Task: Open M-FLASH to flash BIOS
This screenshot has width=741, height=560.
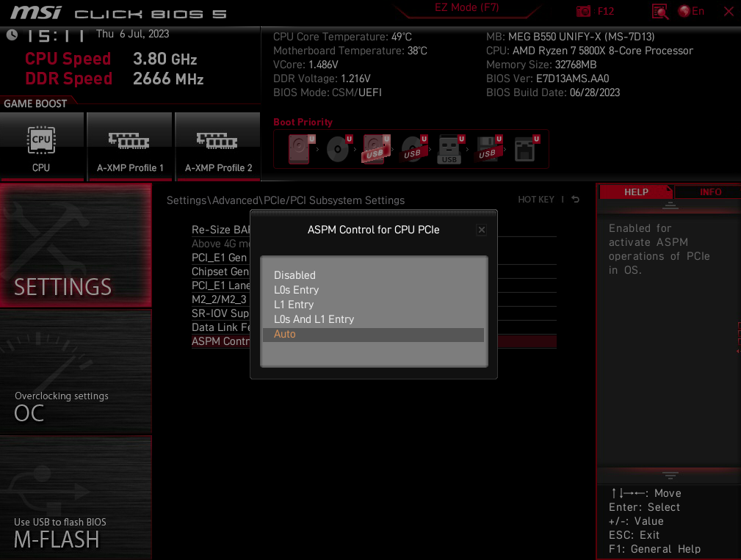Action: tap(76, 498)
